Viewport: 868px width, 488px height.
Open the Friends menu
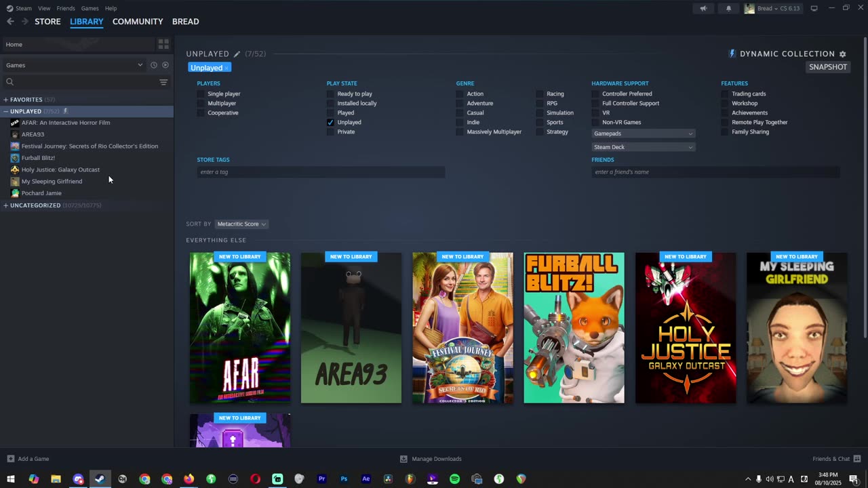[66, 8]
